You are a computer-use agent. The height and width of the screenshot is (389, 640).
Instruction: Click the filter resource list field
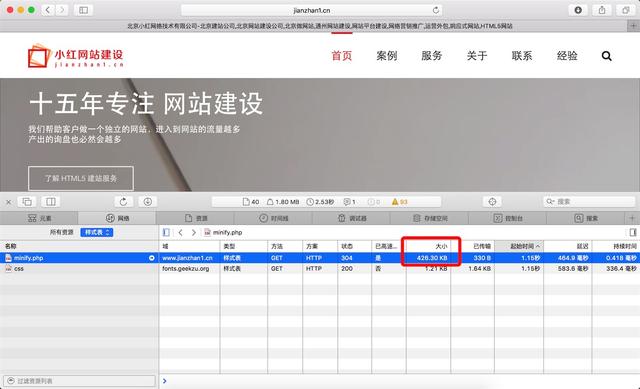coord(80,381)
